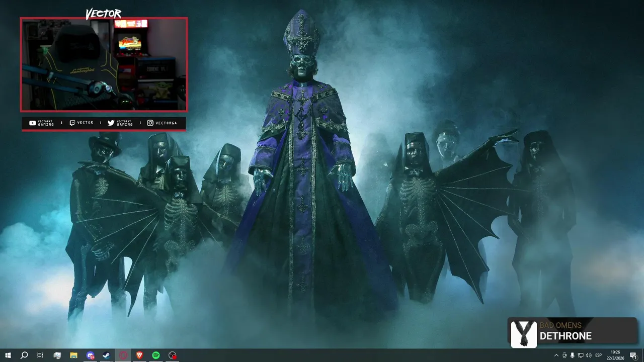Switch ESP input language indicator
644x362 pixels.
click(x=599, y=355)
